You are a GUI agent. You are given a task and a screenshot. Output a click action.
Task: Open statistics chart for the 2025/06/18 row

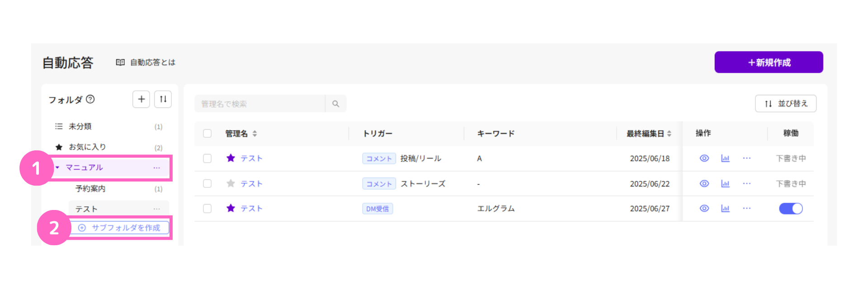point(725,158)
